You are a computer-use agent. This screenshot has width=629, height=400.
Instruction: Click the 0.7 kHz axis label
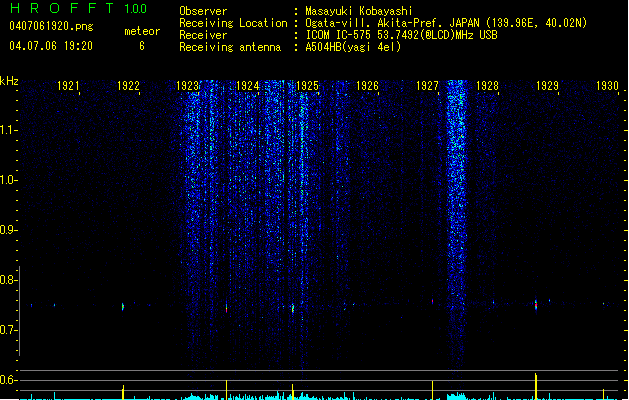coord(8,330)
